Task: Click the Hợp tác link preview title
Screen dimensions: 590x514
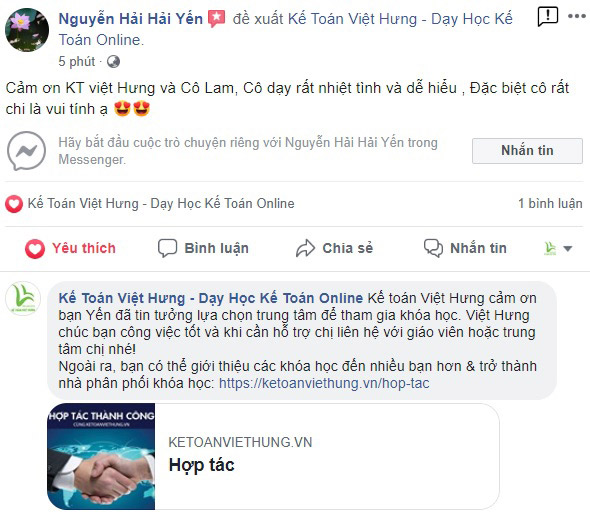Action: coord(202,465)
